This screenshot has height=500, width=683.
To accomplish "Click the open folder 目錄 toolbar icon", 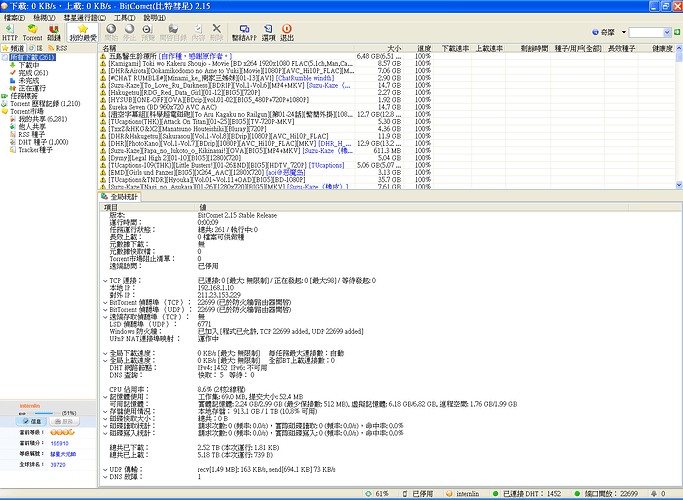I will point(173,33).
